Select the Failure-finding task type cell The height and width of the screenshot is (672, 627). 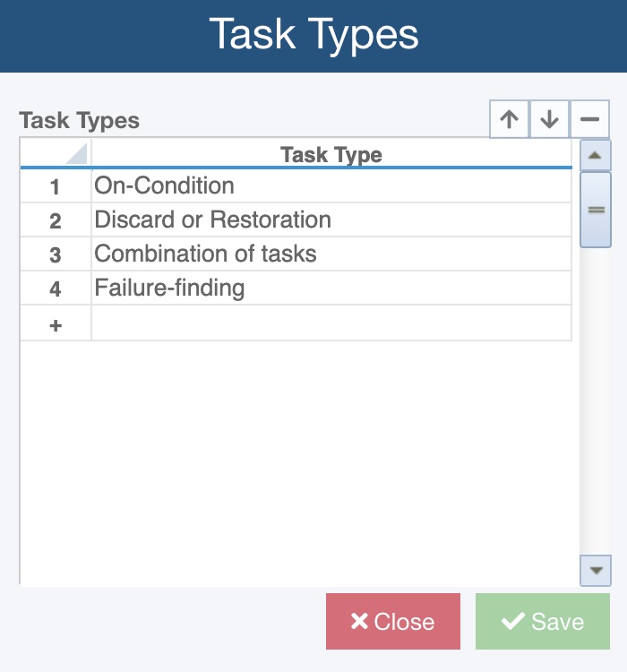point(331,289)
